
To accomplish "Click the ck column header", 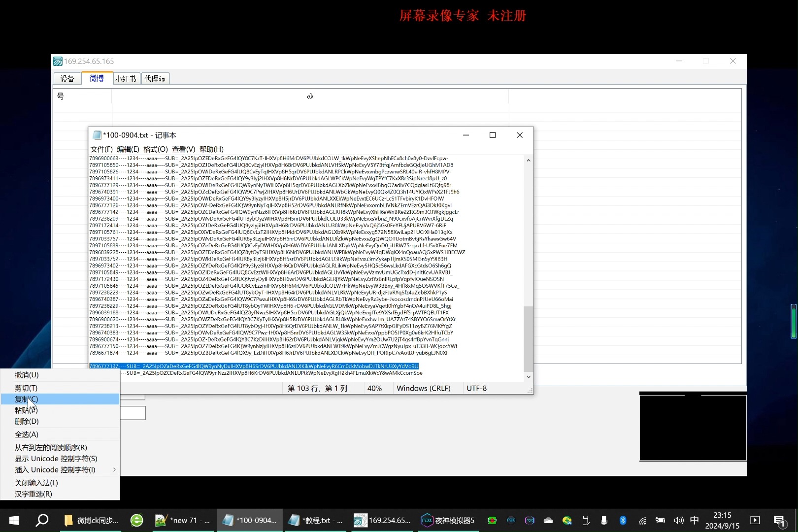I will click(310, 96).
